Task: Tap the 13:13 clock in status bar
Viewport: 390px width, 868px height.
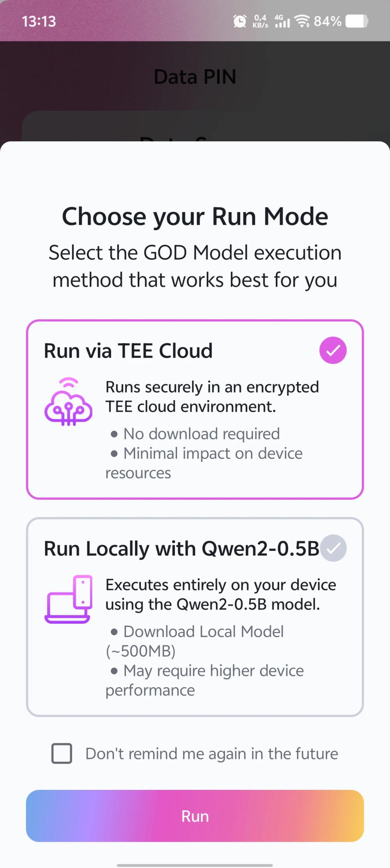Action: (x=39, y=21)
